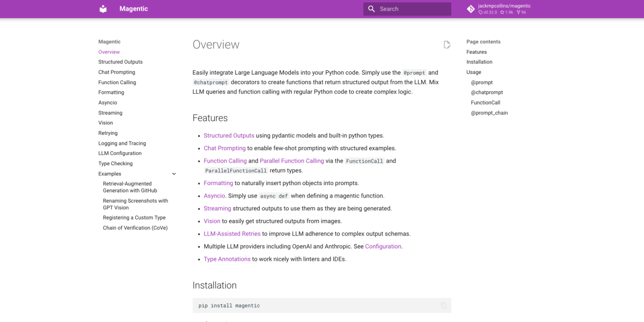Open the GitHub repository git icon

point(471,9)
